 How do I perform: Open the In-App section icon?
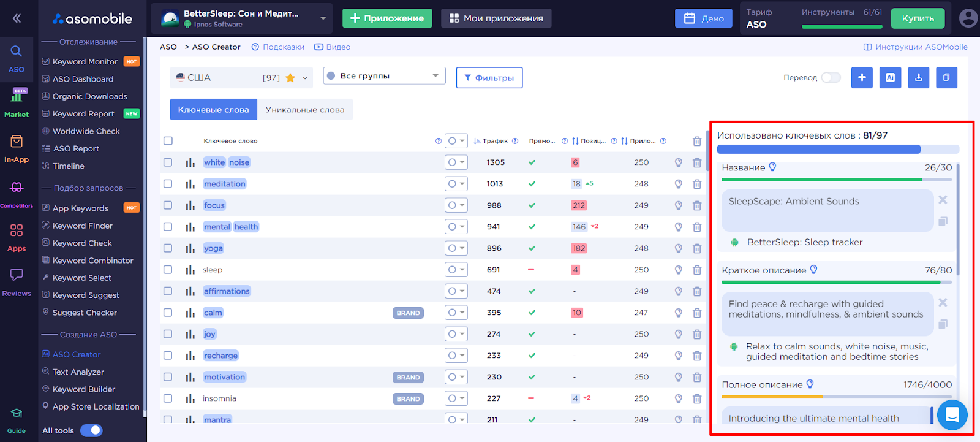17,148
